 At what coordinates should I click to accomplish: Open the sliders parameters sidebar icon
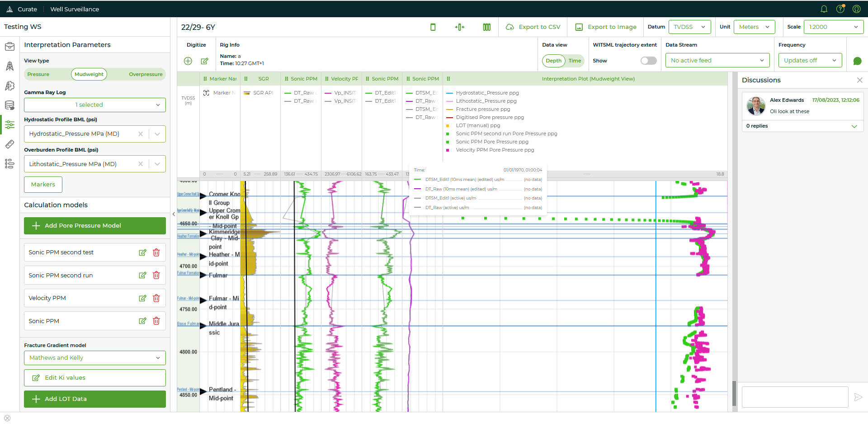pyautogui.click(x=9, y=125)
